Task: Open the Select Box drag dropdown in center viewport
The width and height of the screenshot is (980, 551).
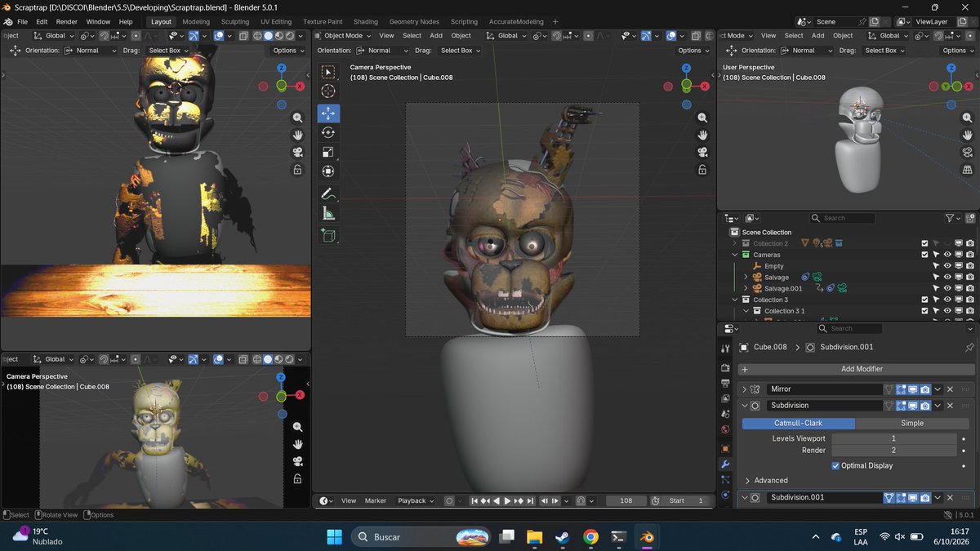Action: (x=461, y=51)
